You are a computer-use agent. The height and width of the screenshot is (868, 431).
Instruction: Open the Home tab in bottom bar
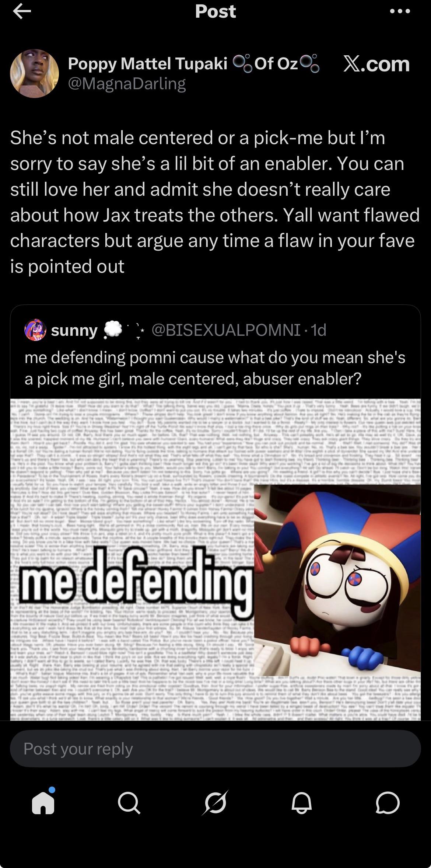43,802
